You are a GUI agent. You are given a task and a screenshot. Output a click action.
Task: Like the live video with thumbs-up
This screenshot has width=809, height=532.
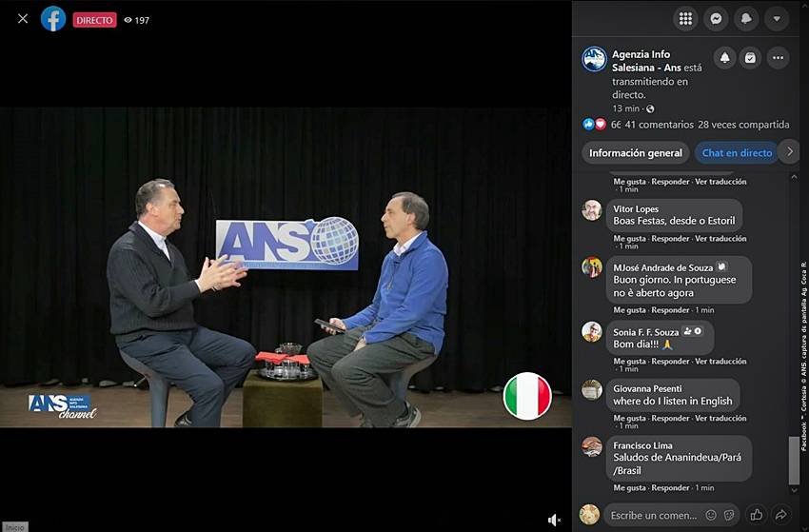pyautogui.click(x=757, y=515)
